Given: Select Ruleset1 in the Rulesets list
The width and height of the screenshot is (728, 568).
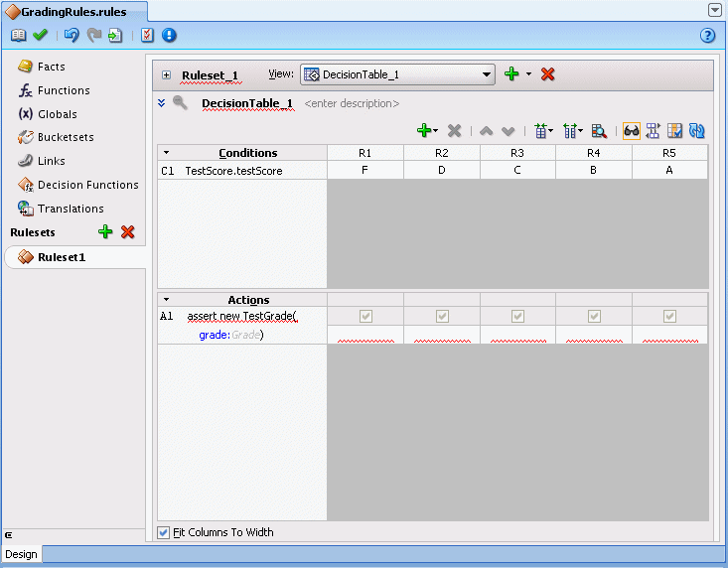Looking at the screenshot, I should pos(74,257).
